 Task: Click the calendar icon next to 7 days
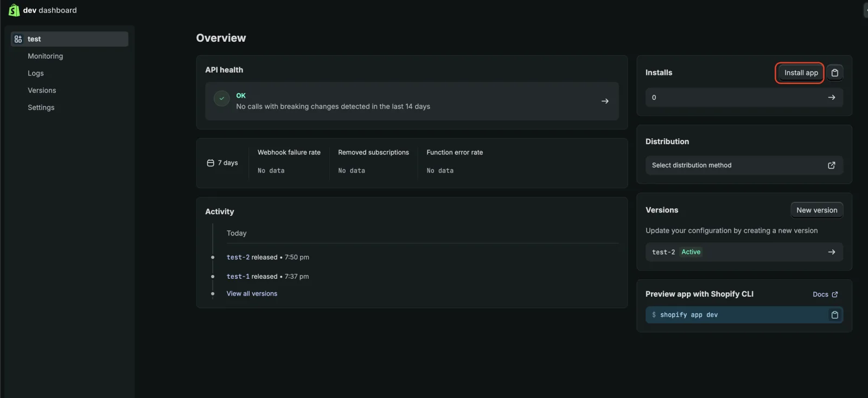tap(210, 163)
